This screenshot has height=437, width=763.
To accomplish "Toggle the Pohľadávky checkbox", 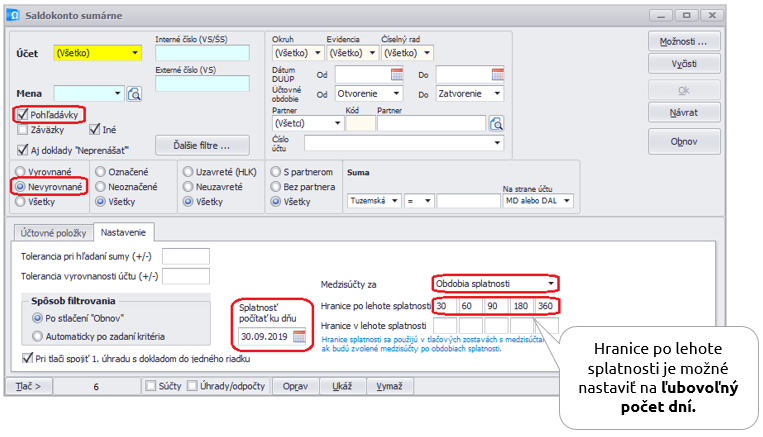I will tap(23, 114).
